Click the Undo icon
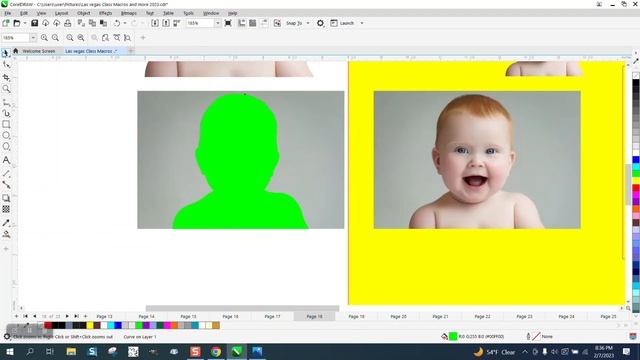 [117, 23]
